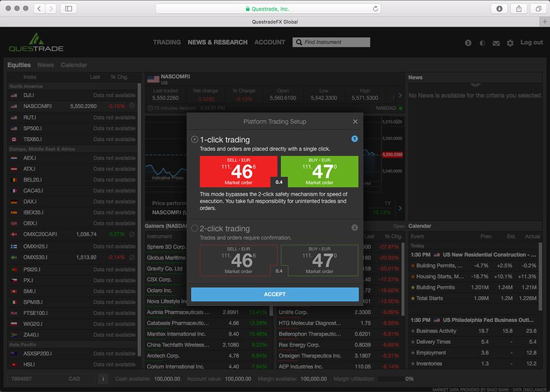Screen dimensions: 550x392
Task: Toggle the Safari sidebar button
Action: click(x=69, y=9)
